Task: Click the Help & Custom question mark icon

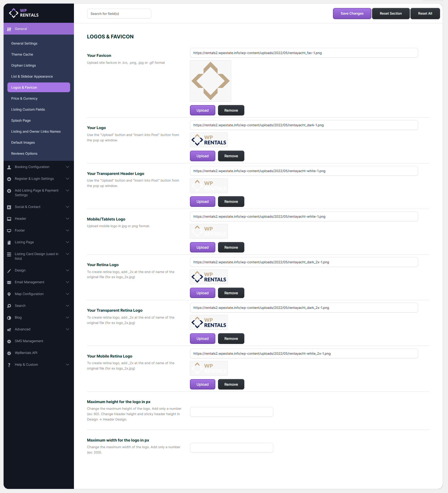Action: (x=9, y=365)
